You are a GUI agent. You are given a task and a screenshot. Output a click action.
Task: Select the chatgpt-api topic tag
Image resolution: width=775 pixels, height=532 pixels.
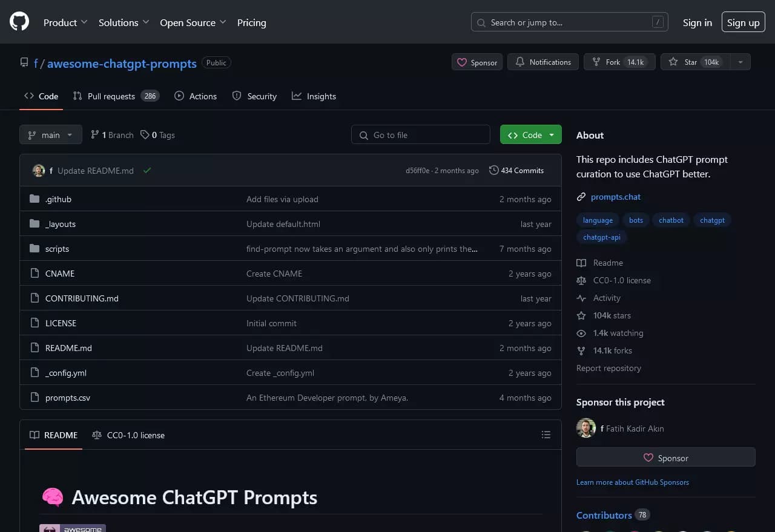[x=601, y=237]
